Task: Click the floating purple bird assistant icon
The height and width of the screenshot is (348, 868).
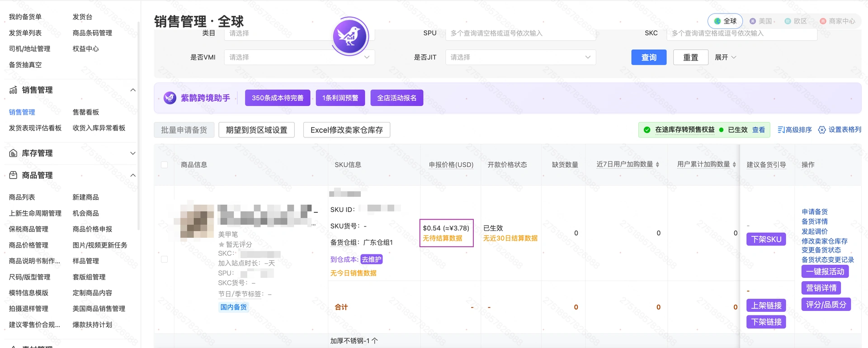Action: (x=350, y=36)
